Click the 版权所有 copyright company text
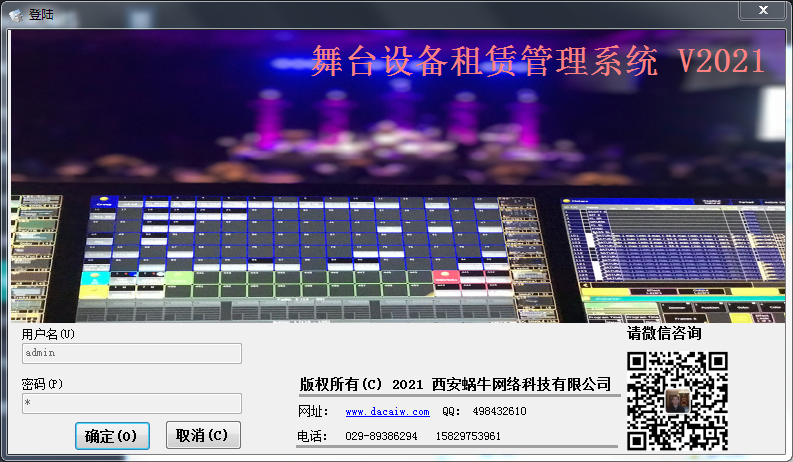The image size is (793, 462). (455, 384)
